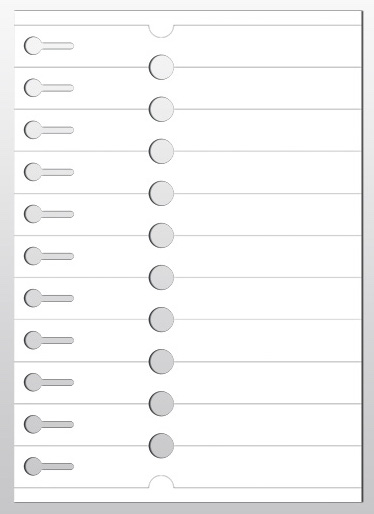Image resolution: width=374 pixels, height=514 pixels.
Task: Select the fifth keyhole slot from the top
Action: 49,214
